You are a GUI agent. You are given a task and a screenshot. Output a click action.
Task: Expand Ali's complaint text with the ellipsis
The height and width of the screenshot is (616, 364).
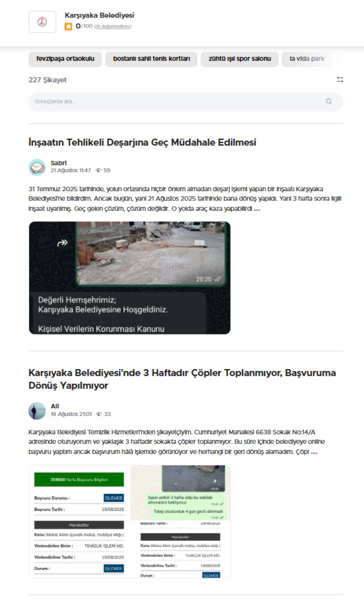[x=314, y=452]
